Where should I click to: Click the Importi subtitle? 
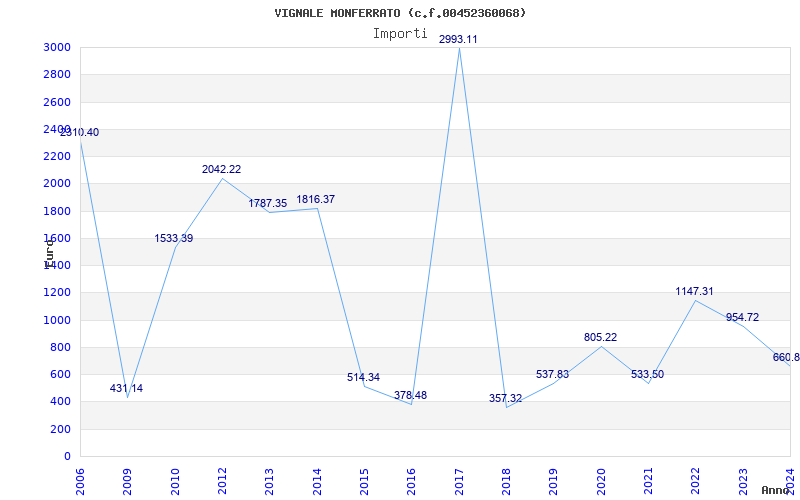pyautogui.click(x=400, y=34)
